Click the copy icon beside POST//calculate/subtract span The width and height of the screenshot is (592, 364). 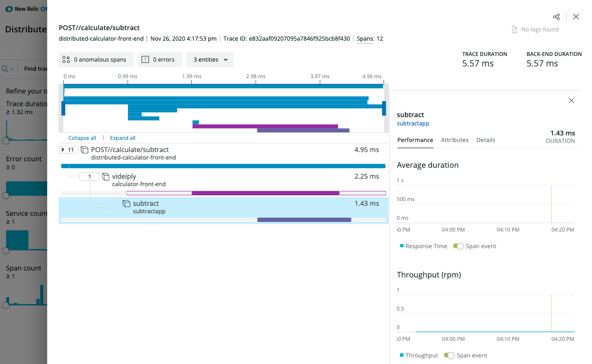pyautogui.click(x=85, y=149)
